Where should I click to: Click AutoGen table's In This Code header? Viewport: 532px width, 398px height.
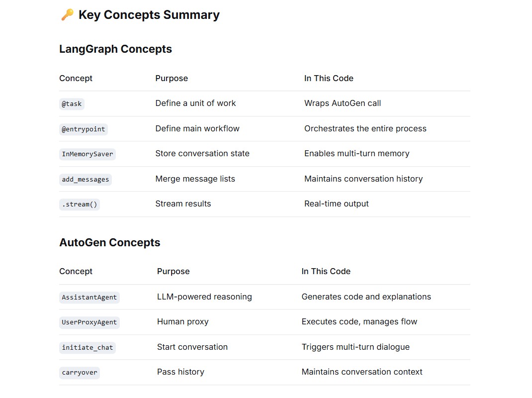coord(326,271)
